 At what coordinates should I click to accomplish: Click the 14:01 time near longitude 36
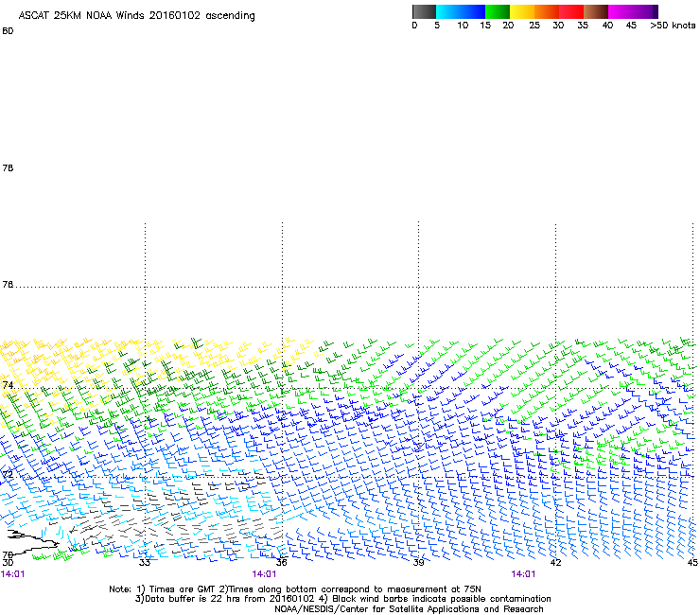click(x=264, y=574)
